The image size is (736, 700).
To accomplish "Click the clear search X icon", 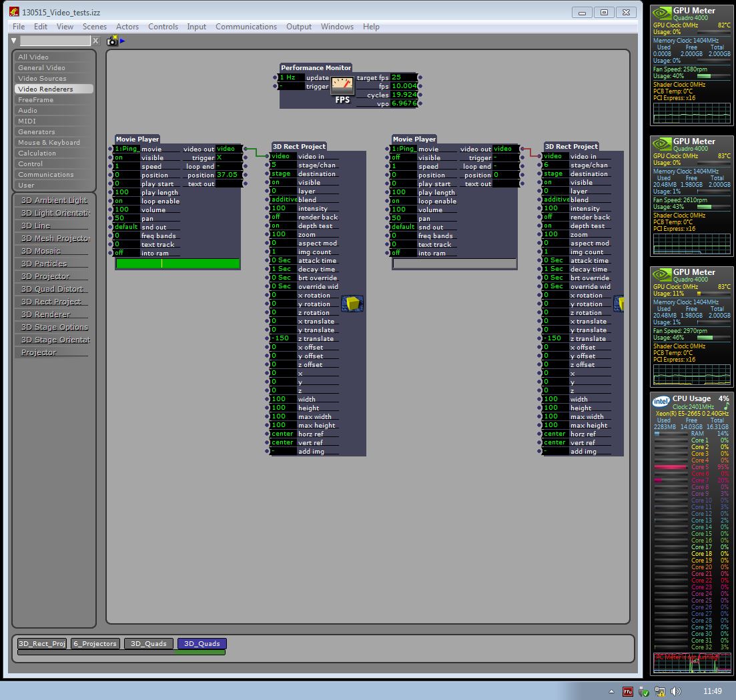I will (x=96, y=41).
